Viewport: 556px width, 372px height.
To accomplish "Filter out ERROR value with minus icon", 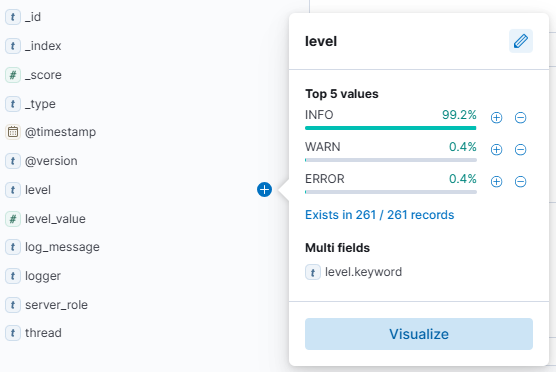I will point(520,182).
